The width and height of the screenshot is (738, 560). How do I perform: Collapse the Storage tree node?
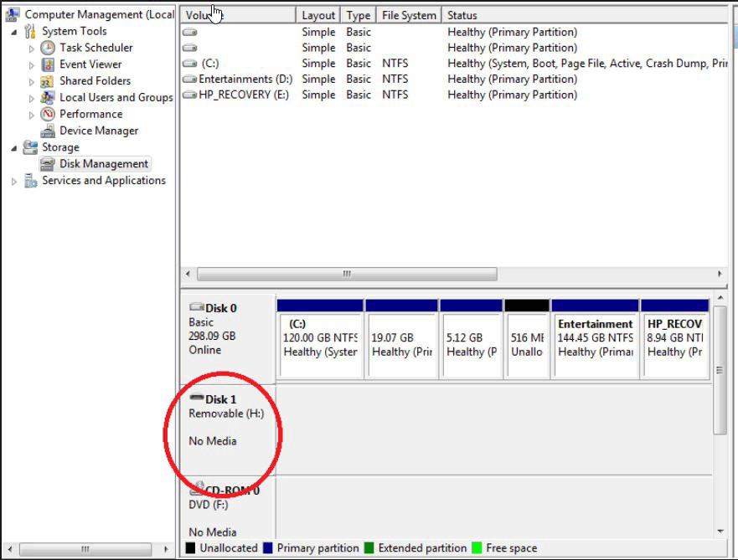[14, 149]
